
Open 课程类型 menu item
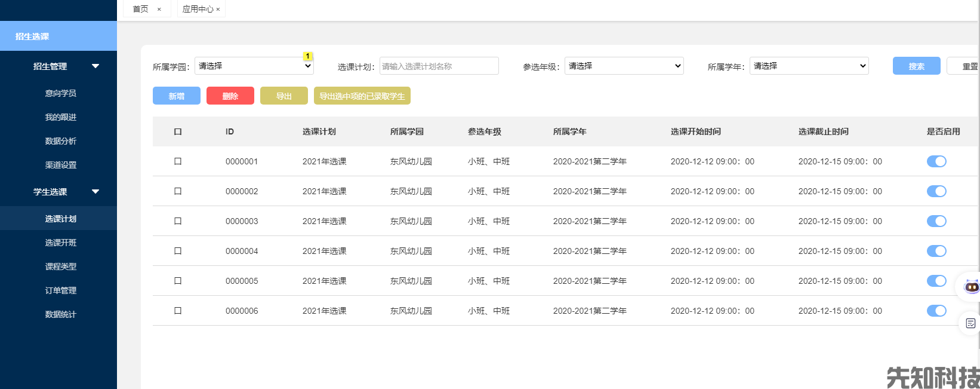61,267
